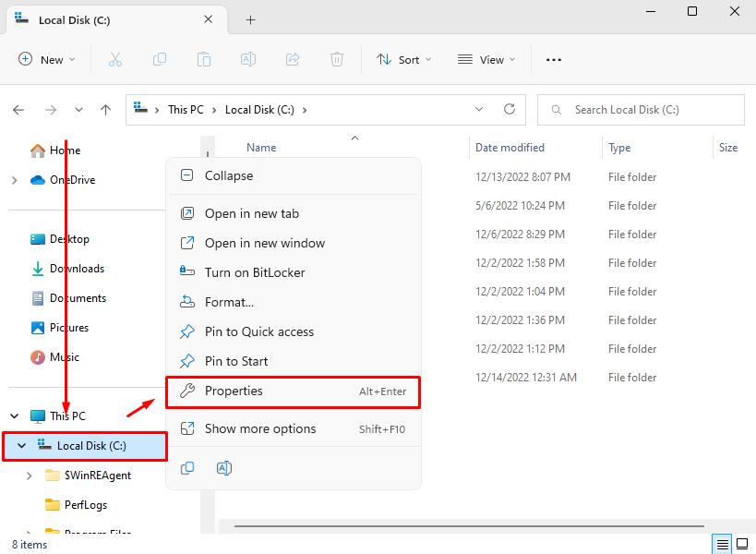This screenshot has width=756, height=554.
Task: Choose Pin to Start
Action: click(x=294, y=361)
